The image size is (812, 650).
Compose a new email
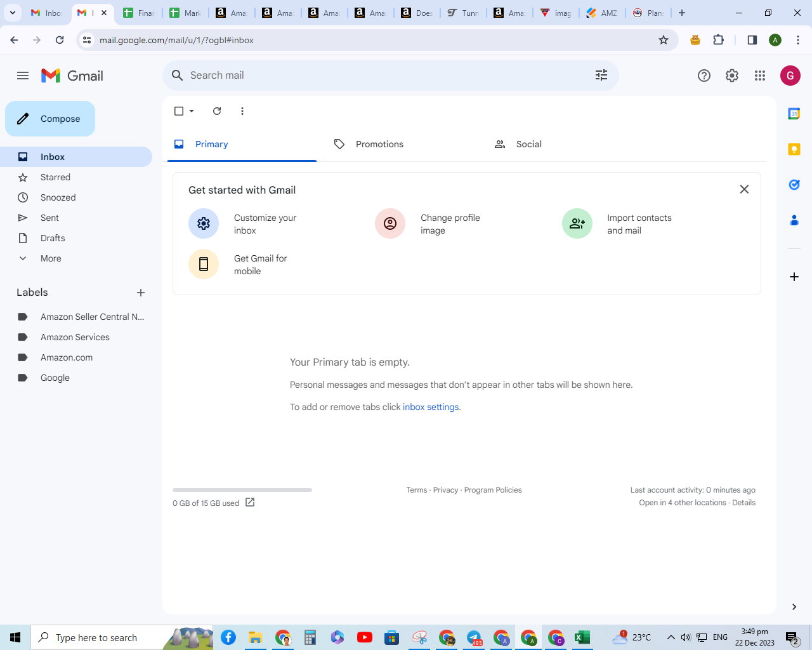(x=50, y=119)
